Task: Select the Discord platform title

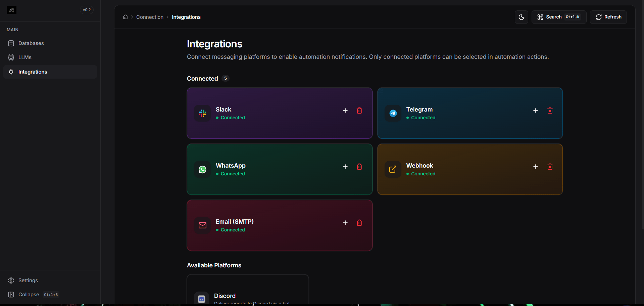Action: [225, 296]
